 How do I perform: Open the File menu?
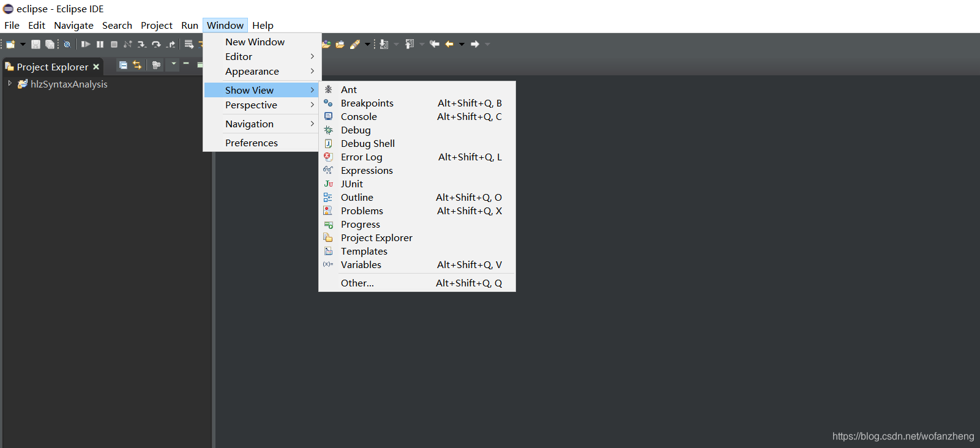coord(12,26)
